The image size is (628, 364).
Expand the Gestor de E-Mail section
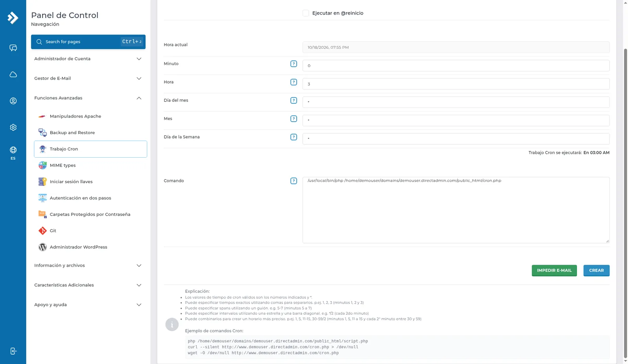[88, 78]
